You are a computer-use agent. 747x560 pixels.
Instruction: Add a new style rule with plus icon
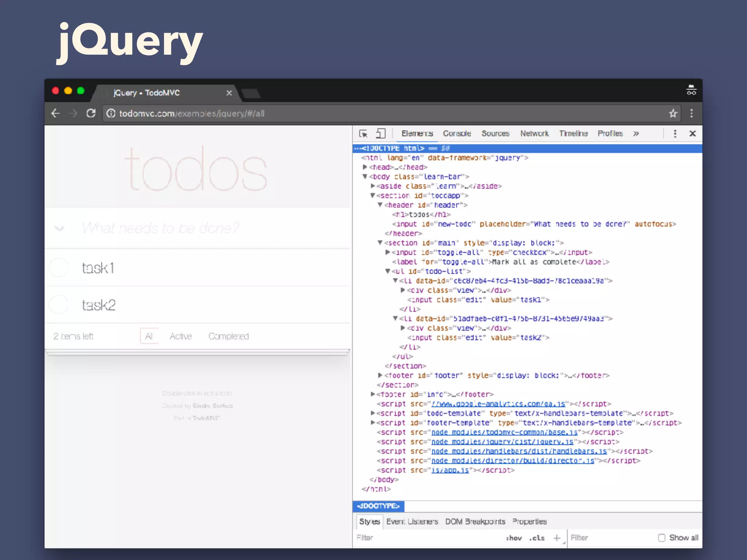(557, 538)
